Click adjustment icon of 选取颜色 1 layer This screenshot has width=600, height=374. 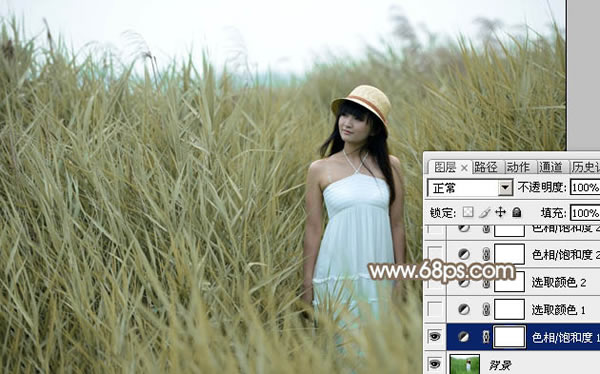click(464, 309)
